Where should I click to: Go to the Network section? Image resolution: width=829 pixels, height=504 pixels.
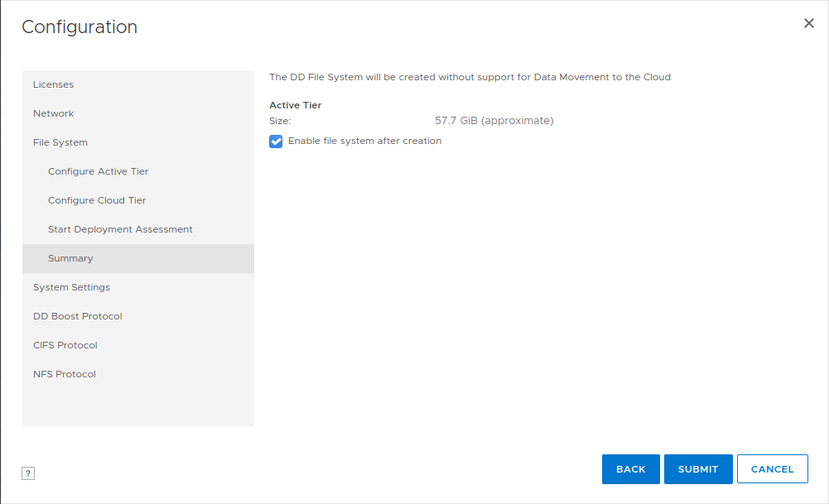coord(54,113)
